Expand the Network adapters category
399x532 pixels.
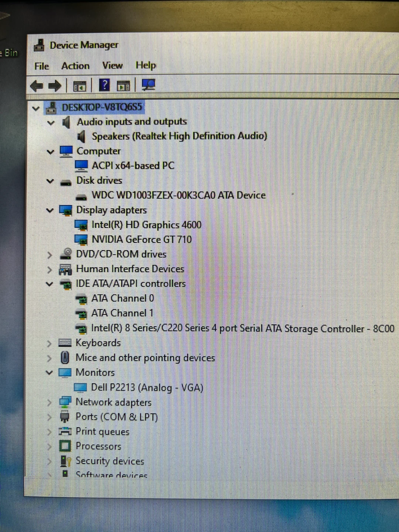(x=49, y=402)
